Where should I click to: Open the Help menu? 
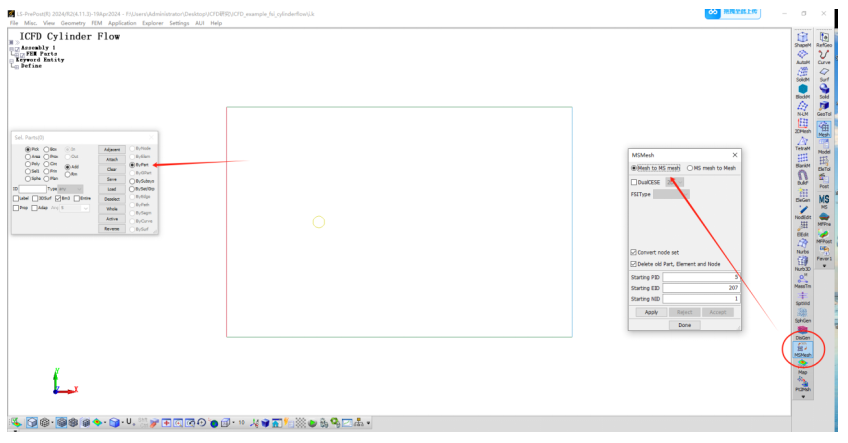coord(216,23)
